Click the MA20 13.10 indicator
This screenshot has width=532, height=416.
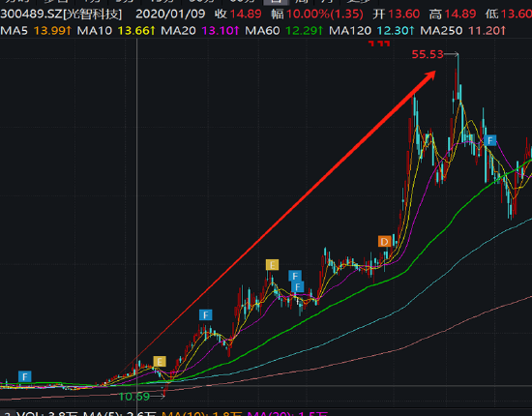(200, 31)
